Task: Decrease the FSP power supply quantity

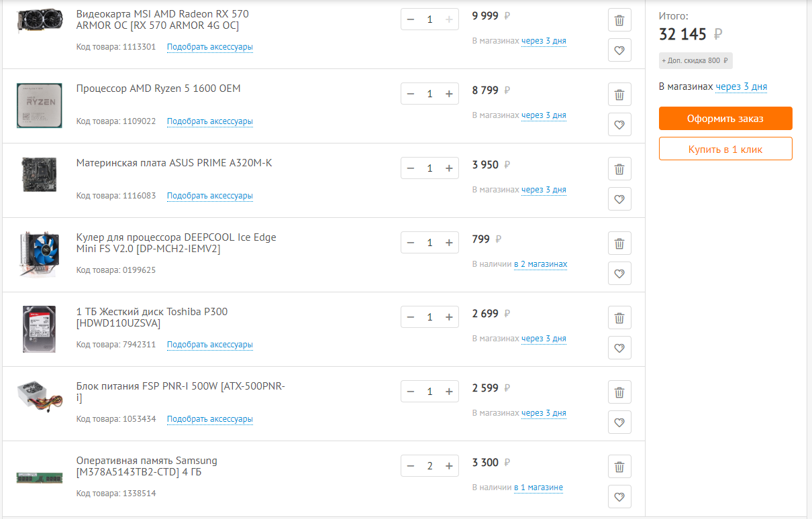Action: [x=411, y=392]
